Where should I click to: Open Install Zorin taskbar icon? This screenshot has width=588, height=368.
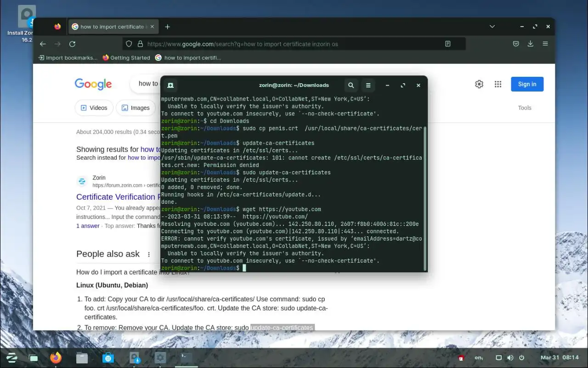point(134,357)
